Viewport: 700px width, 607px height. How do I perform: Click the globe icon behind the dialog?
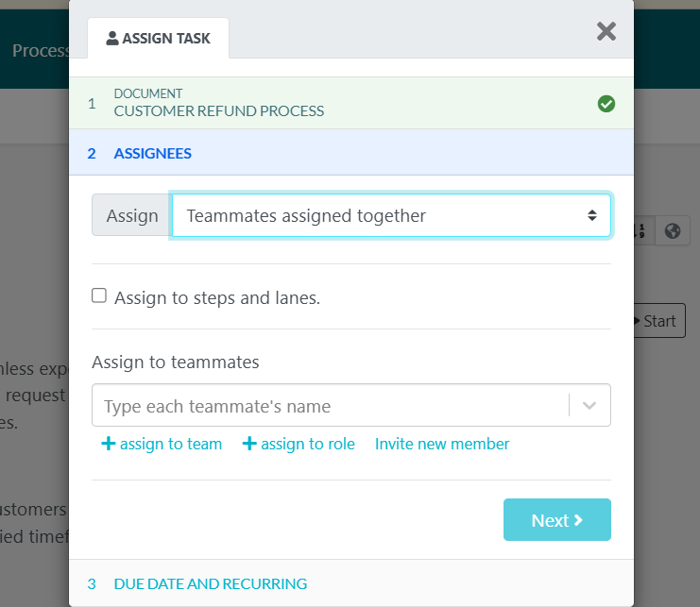[x=672, y=230]
